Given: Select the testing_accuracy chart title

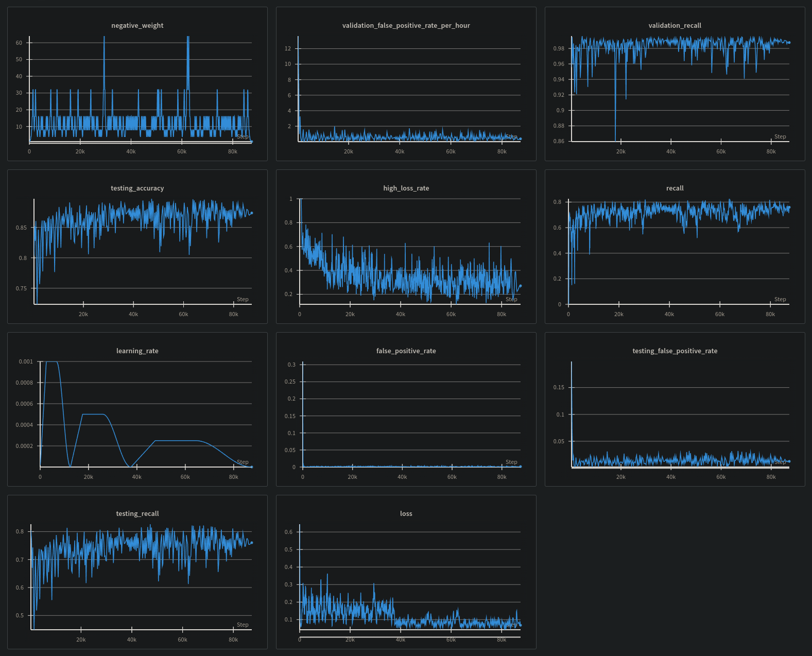Looking at the screenshot, I should (137, 188).
